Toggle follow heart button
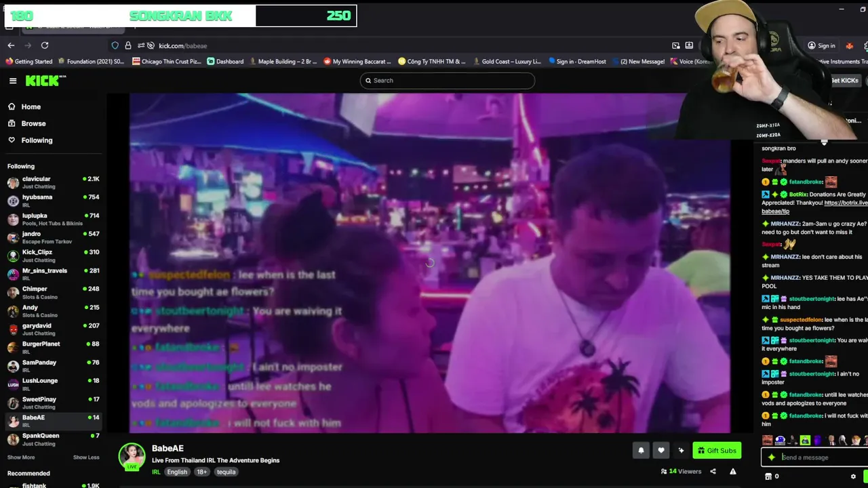This screenshot has width=868, height=488. 661,450
